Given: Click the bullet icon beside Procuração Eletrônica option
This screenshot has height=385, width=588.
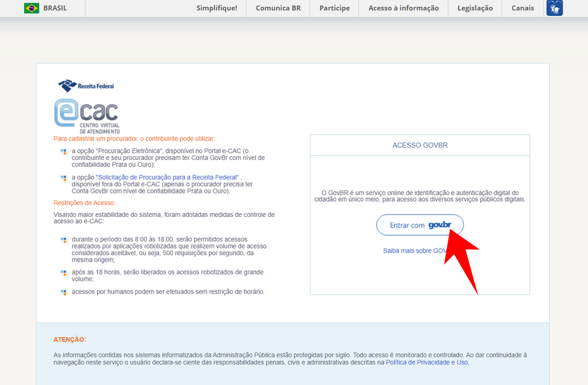Looking at the screenshot, I should 64,152.
